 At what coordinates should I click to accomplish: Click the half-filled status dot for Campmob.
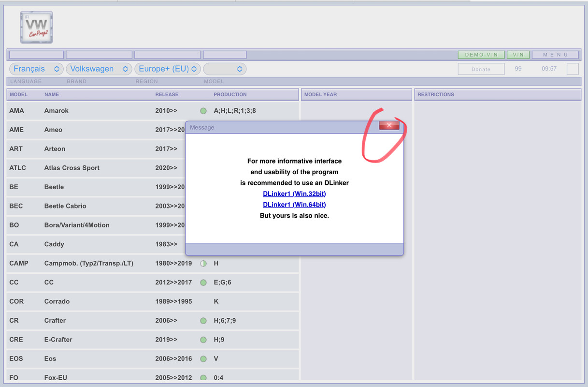(x=203, y=264)
